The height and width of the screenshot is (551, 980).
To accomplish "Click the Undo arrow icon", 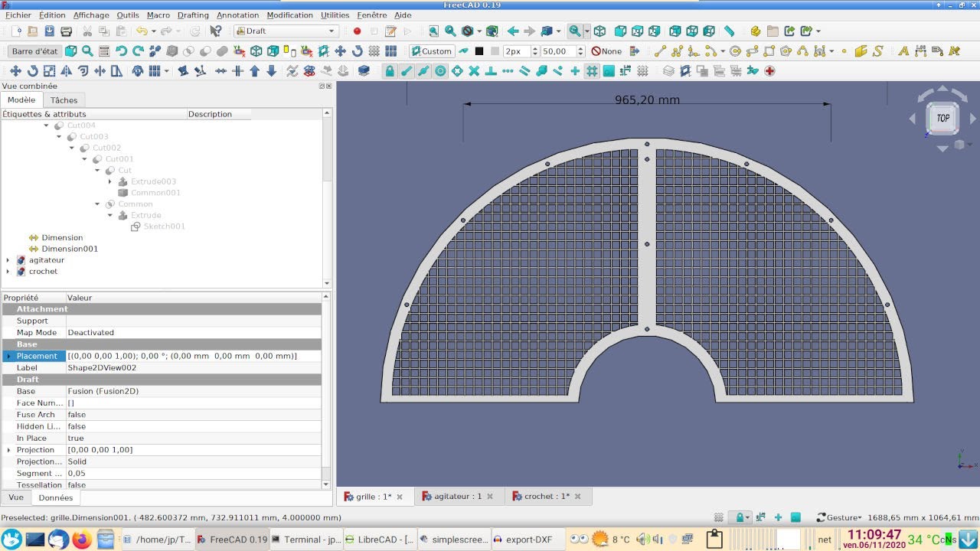I will pyautogui.click(x=141, y=31).
